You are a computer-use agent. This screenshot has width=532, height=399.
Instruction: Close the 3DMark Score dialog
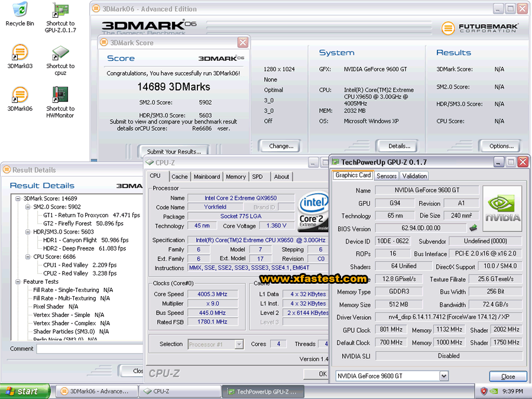242,43
